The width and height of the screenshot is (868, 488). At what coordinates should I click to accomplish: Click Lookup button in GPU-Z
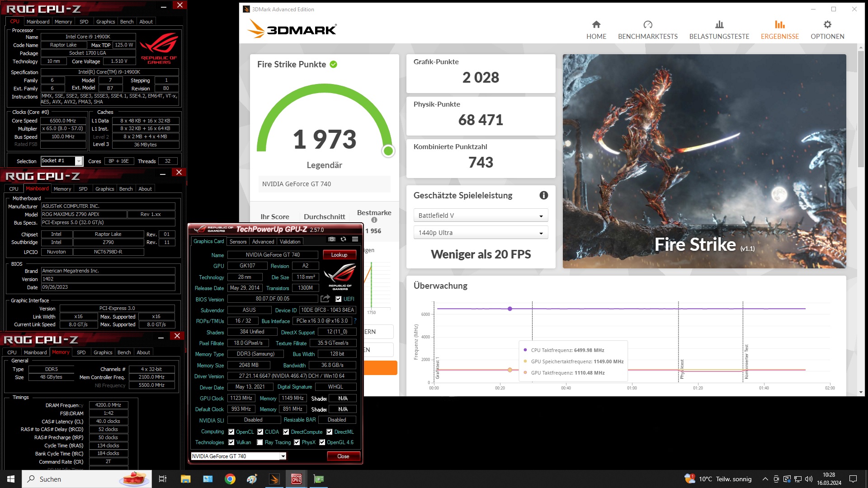click(339, 255)
